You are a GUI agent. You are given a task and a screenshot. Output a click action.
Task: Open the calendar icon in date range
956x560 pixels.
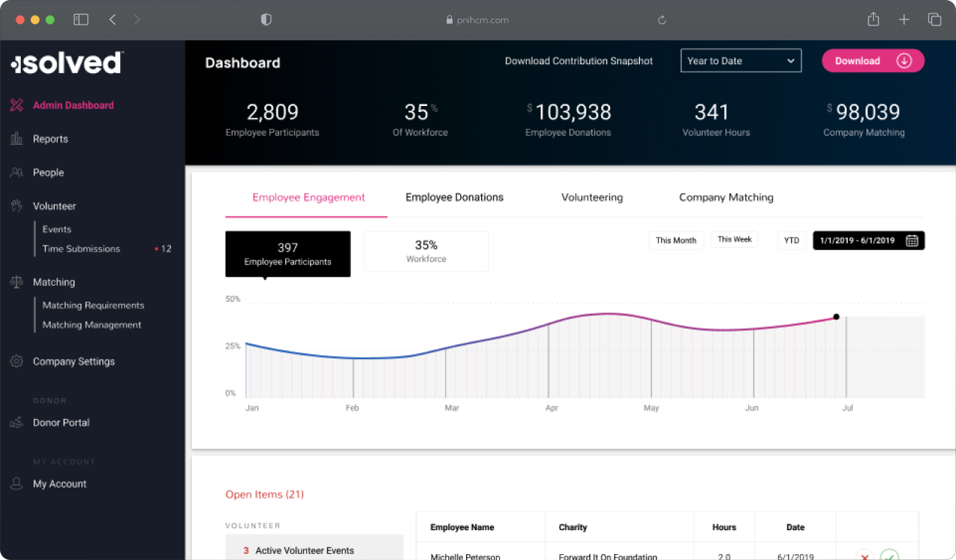(912, 240)
